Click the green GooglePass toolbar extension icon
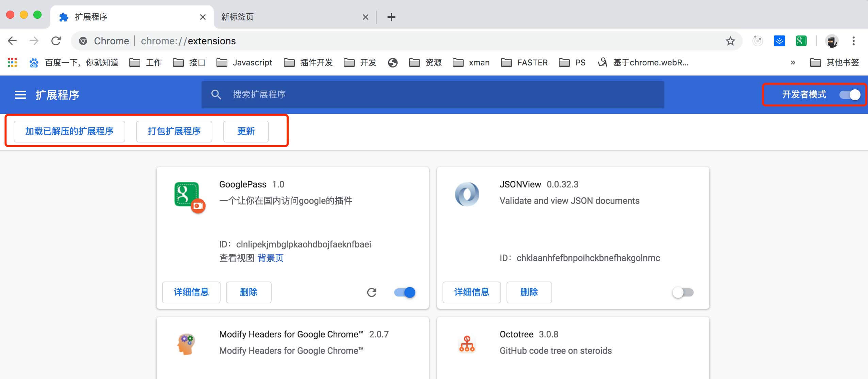This screenshot has width=868, height=379. 801,41
